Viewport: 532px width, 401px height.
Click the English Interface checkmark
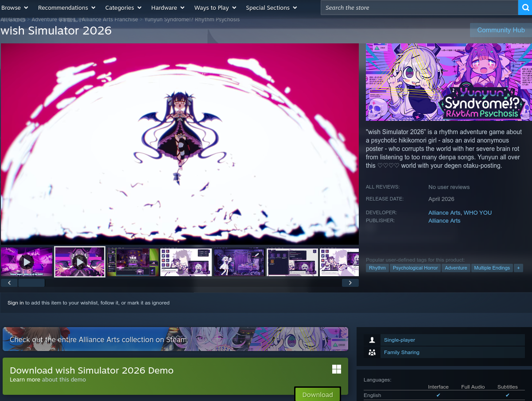(x=438, y=394)
